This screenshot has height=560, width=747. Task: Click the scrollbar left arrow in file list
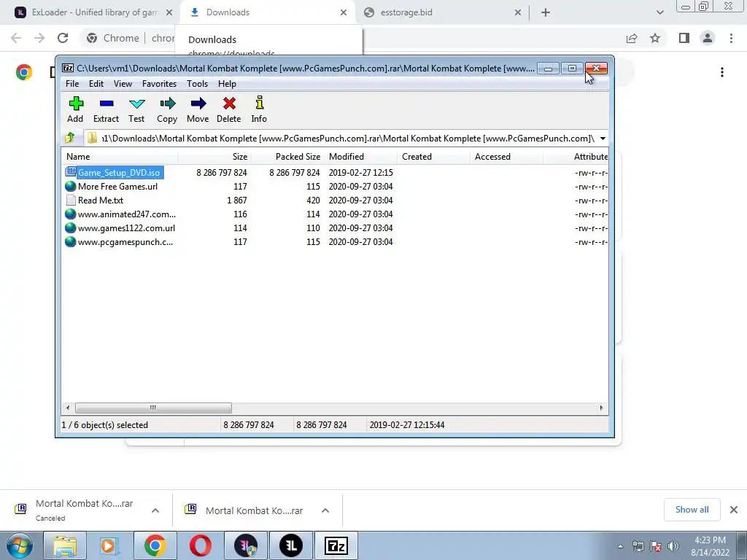click(x=68, y=408)
